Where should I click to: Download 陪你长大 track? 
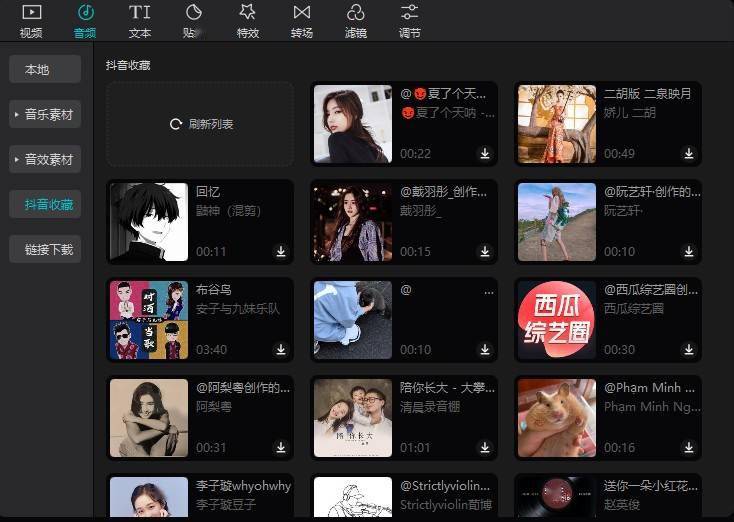coord(485,448)
